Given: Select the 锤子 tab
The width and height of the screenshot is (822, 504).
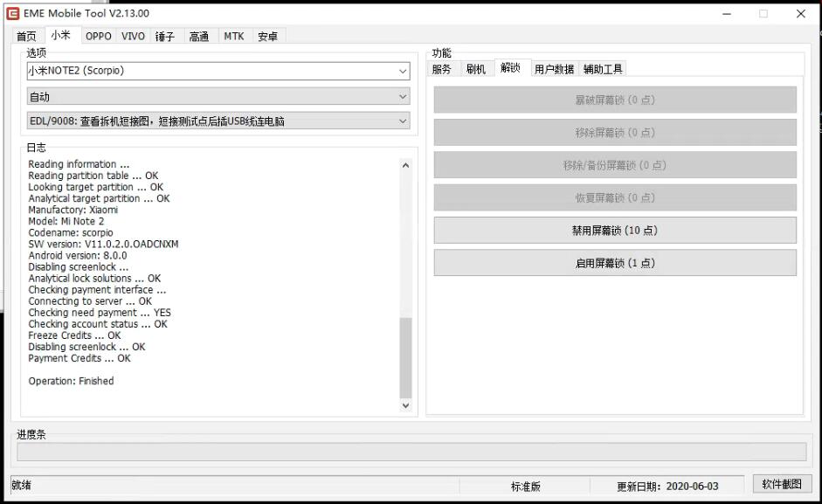Looking at the screenshot, I should pyautogui.click(x=164, y=36).
